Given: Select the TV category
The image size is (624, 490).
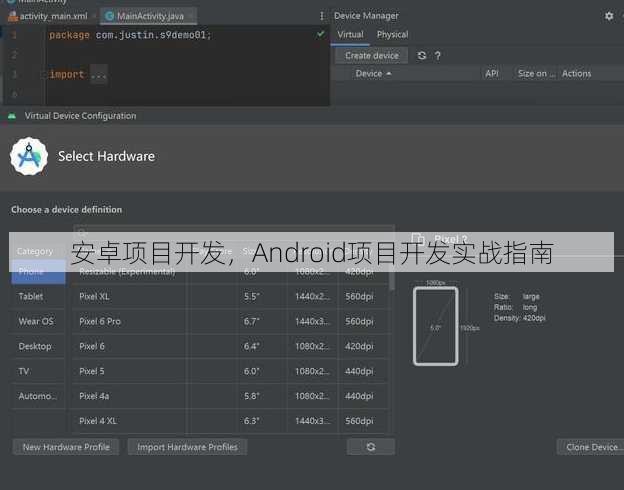Looking at the screenshot, I should coord(38,371).
